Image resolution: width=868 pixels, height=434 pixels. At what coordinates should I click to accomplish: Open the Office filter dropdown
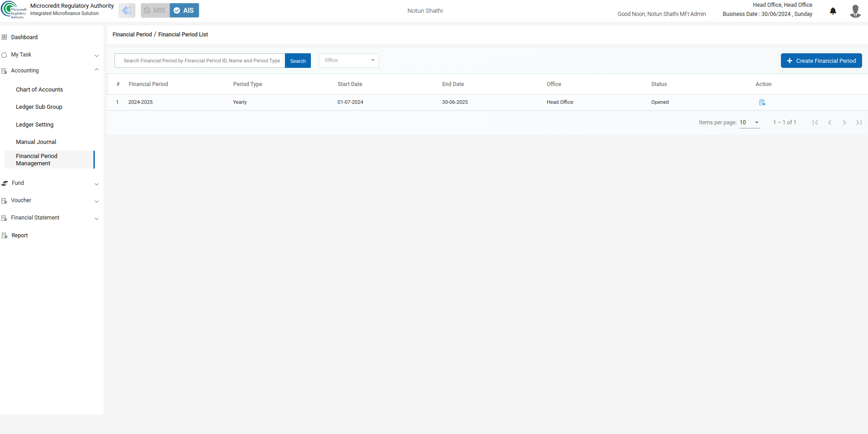pos(349,60)
